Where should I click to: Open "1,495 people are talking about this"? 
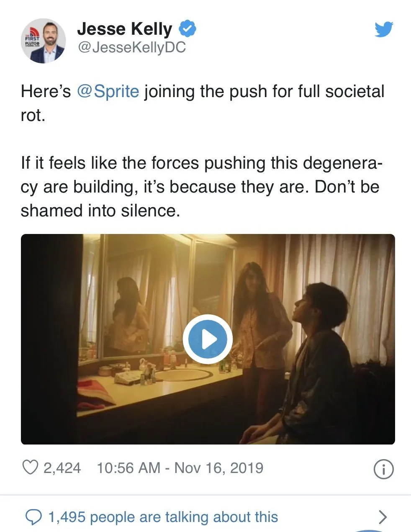click(163, 517)
